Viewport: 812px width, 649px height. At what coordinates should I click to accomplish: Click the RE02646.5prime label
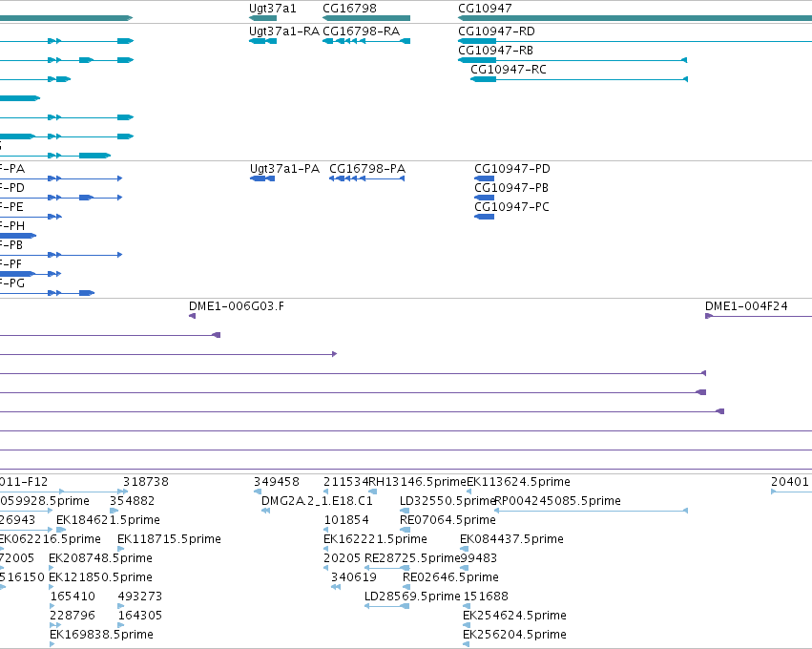(x=450, y=577)
